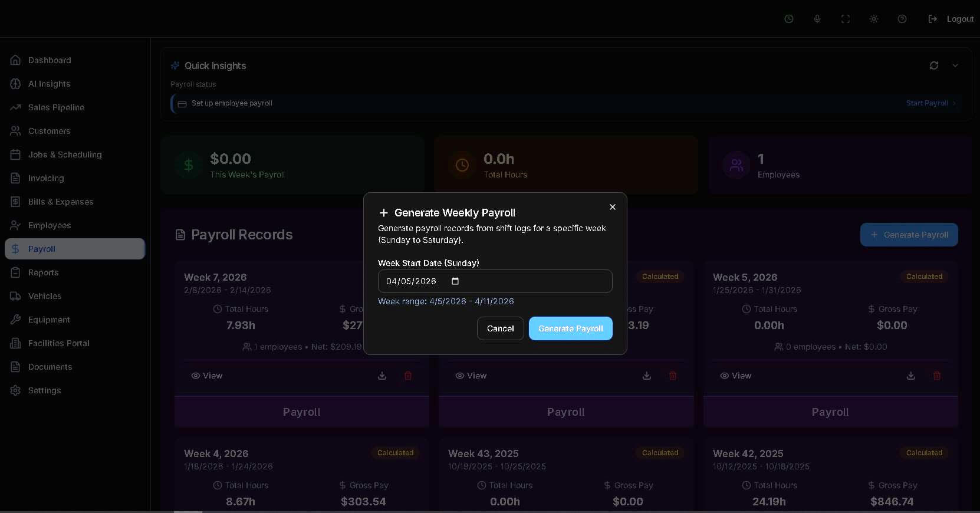Viewport: 980px width, 513px height.
Task: Download the middle card's payroll
Action: [x=647, y=376]
